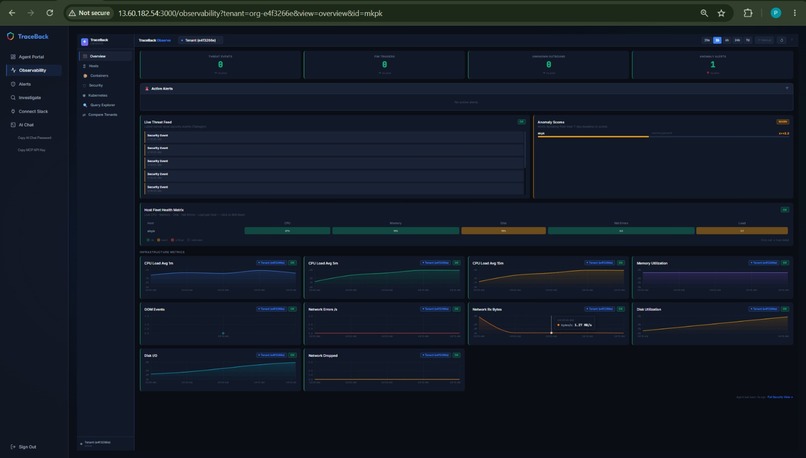Click the Investigate magnifier icon
Viewport: 806px width, 458px height.
tap(13, 97)
